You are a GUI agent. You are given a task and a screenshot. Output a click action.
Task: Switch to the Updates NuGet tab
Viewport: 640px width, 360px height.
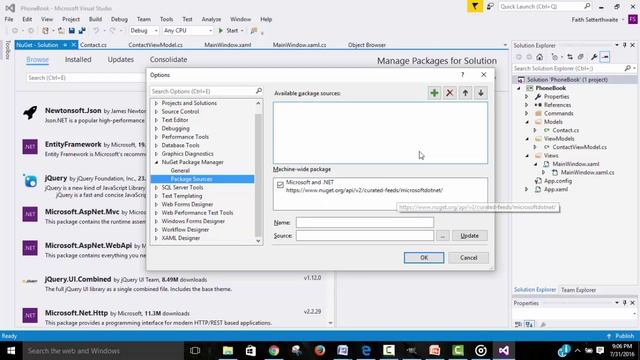pyautogui.click(x=120, y=60)
